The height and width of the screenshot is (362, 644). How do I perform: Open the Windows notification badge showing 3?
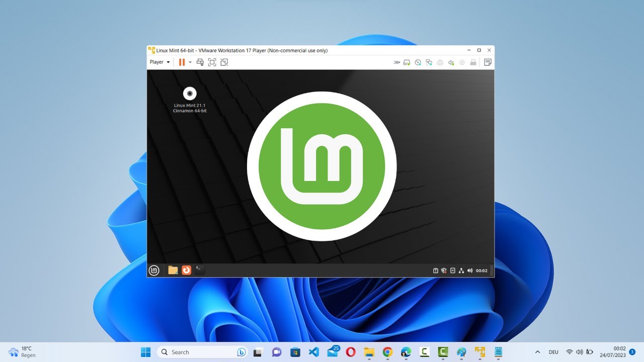click(632, 352)
